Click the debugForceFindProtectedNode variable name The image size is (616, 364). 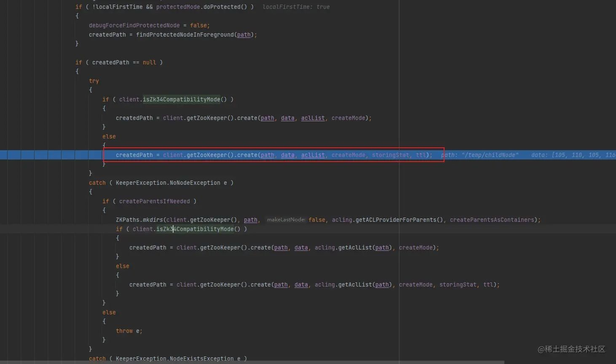coord(134,25)
